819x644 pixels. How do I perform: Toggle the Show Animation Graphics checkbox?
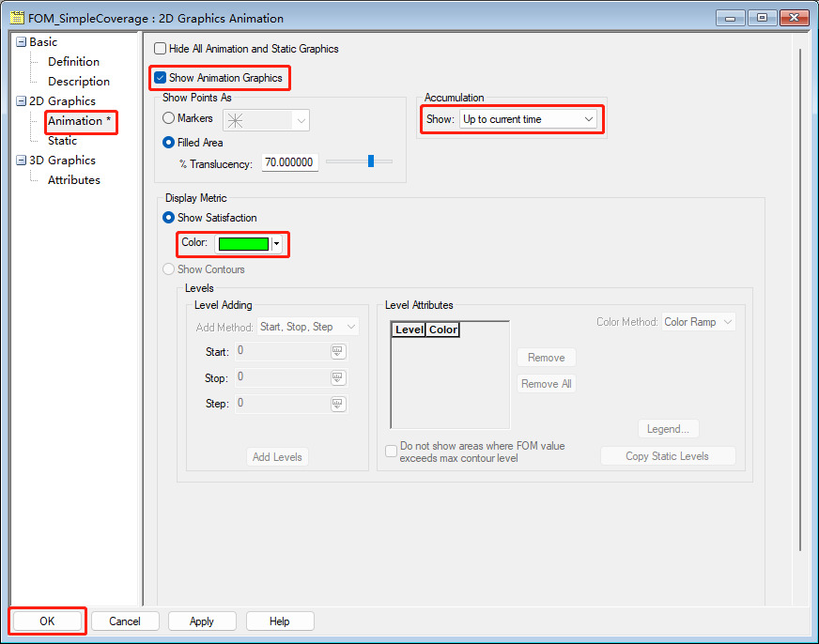click(x=161, y=78)
